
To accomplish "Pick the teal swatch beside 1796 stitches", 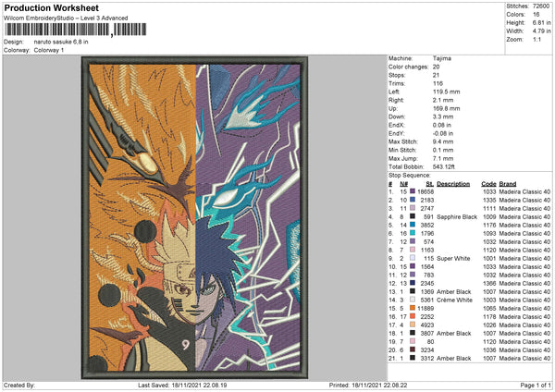I will [x=413, y=233].
